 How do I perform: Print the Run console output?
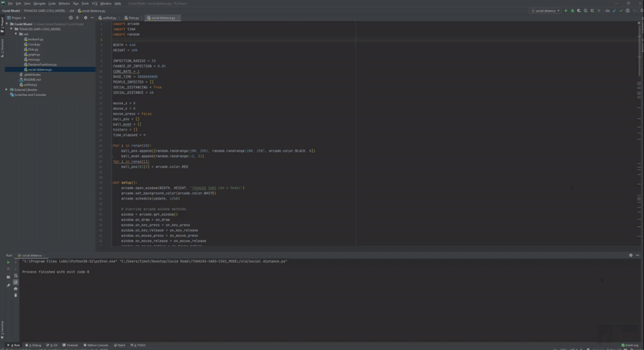tap(15, 289)
